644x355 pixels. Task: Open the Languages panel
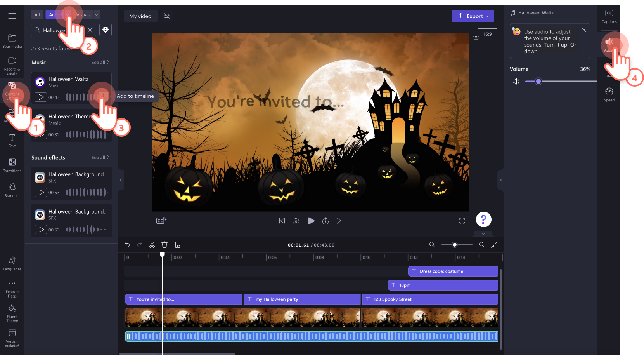tap(12, 263)
